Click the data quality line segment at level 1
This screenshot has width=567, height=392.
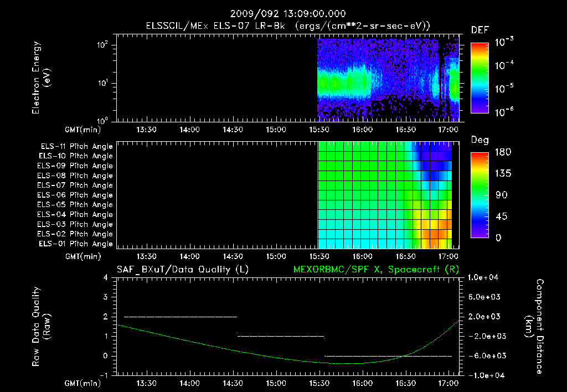(x=281, y=336)
